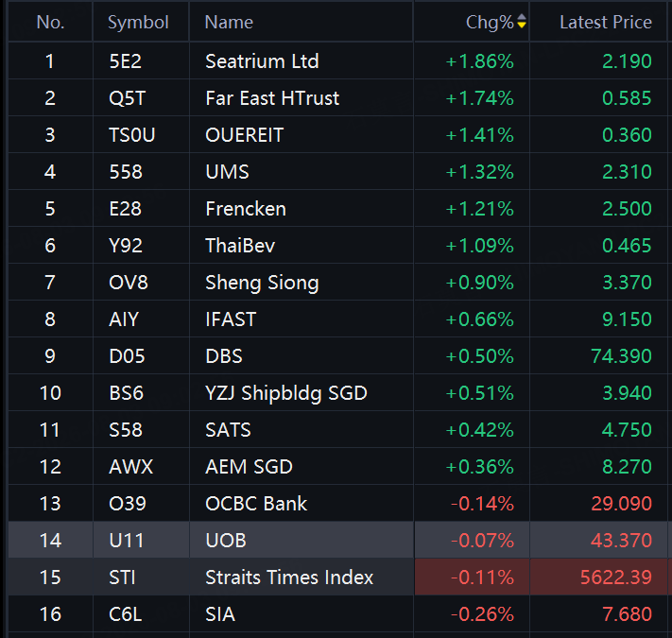Select symbol 558
Image resolution: width=672 pixels, height=638 pixels.
(x=126, y=172)
